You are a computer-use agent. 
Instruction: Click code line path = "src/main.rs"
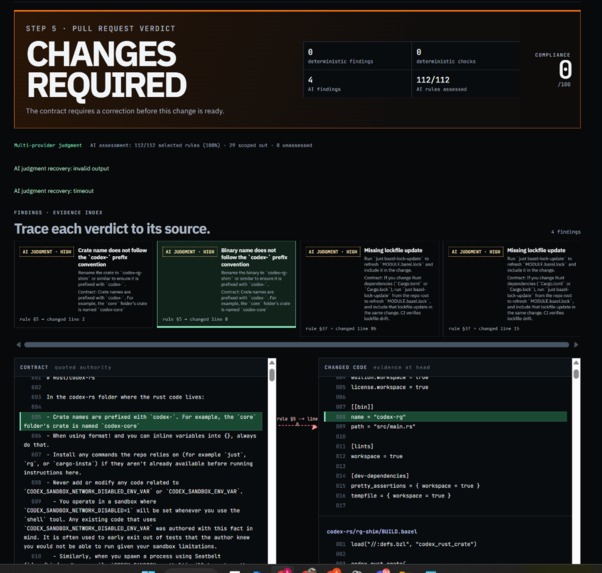383,426
